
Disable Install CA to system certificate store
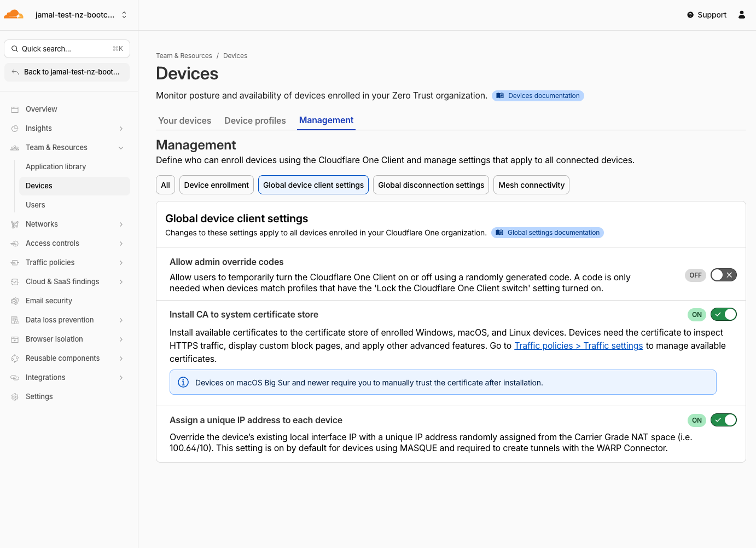(x=723, y=314)
